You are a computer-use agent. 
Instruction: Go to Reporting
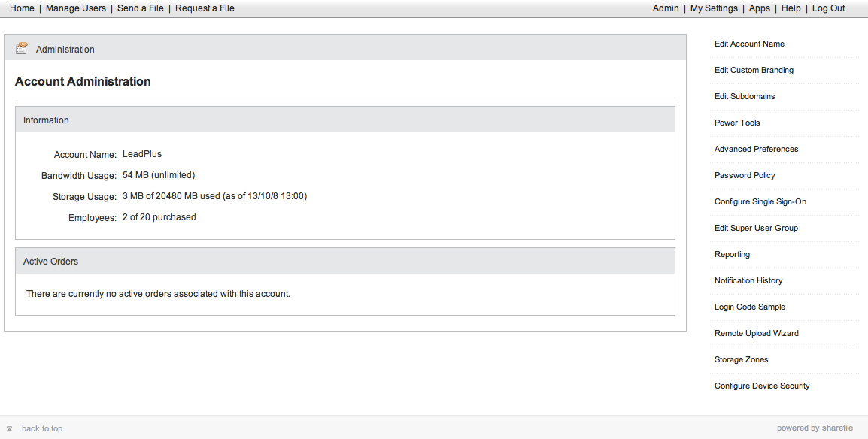click(732, 254)
